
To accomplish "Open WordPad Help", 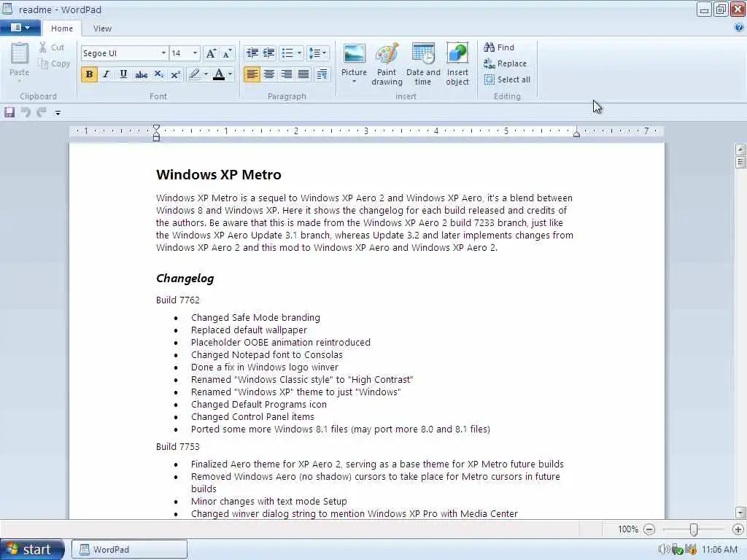I will pyautogui.click(x=740, y=28).
